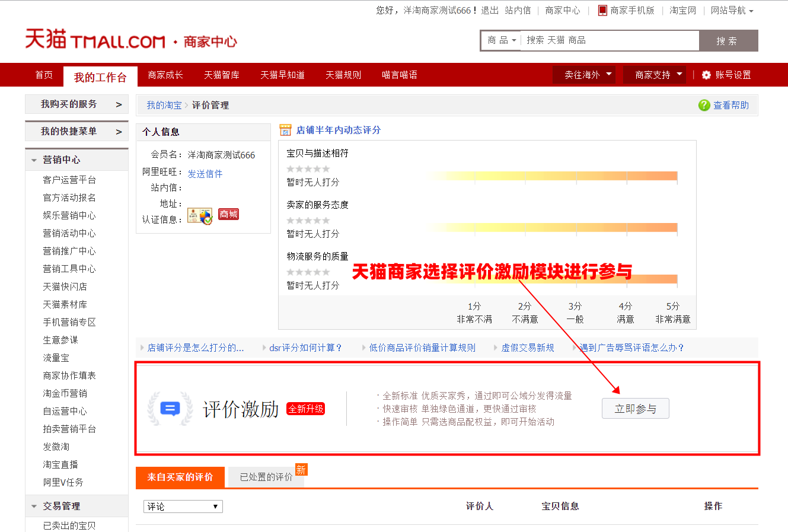
Task: Open the 商家支持 dropdown menu
Action: click(655, 75)
